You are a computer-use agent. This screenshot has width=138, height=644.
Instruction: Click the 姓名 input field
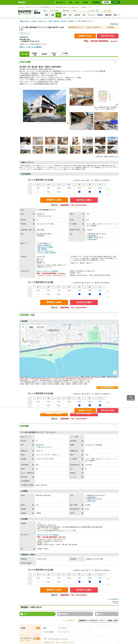click(x=75, y=628)
